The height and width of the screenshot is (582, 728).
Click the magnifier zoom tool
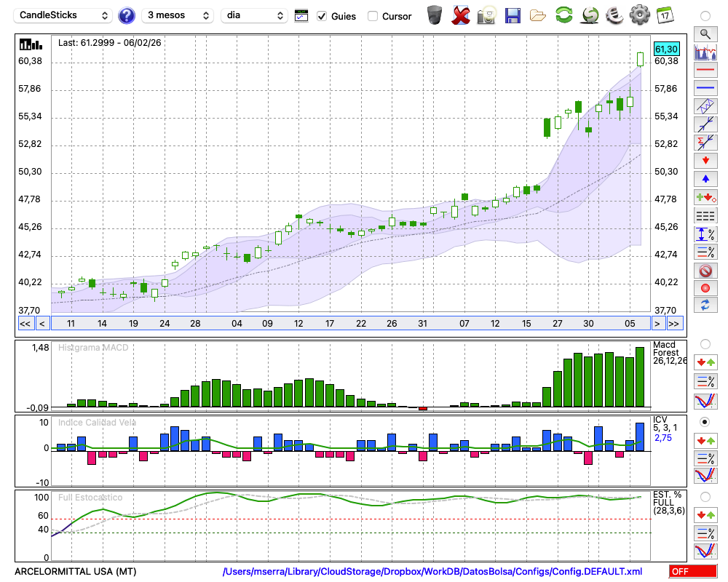tap(705, 33)
